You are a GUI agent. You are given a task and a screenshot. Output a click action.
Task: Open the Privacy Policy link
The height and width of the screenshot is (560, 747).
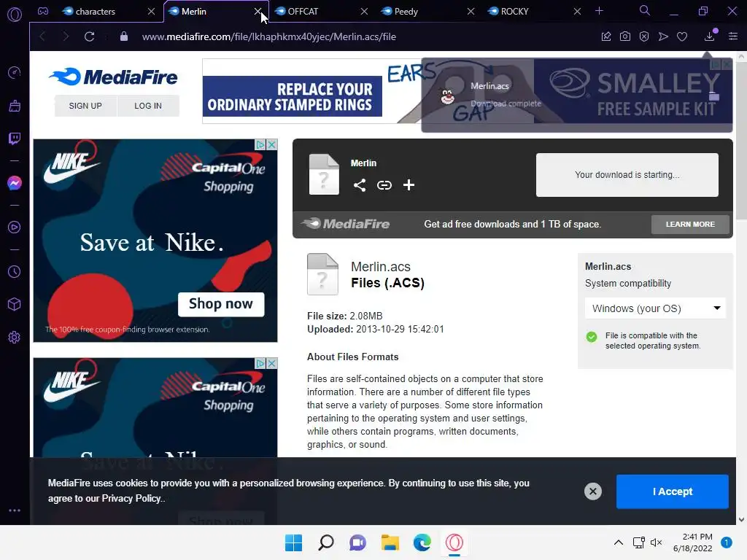pos(132,499)
